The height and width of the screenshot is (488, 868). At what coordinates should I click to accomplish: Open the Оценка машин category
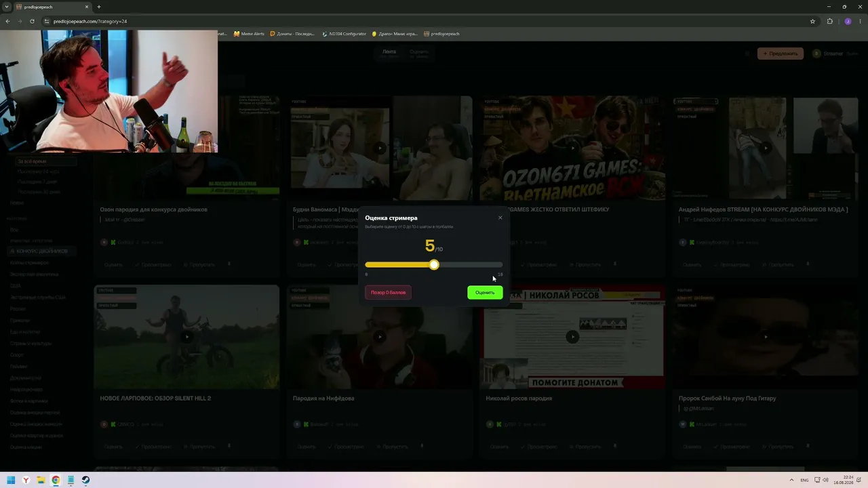pyautogui.click(x=26, y=447)
